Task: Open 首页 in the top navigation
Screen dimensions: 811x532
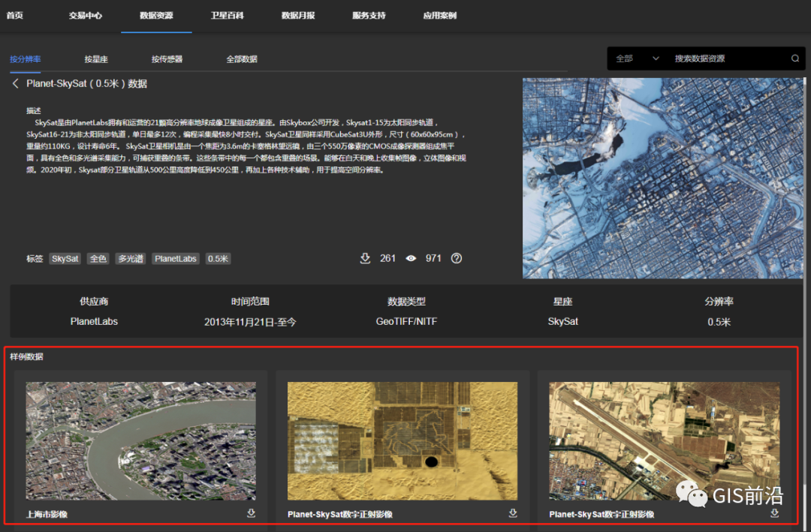Action: [15, 16]
